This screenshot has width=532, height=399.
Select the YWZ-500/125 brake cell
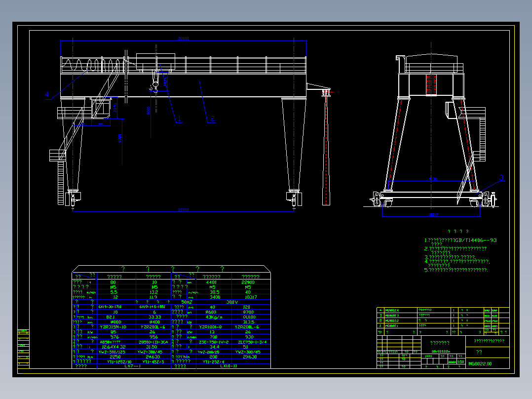point(112,352)
